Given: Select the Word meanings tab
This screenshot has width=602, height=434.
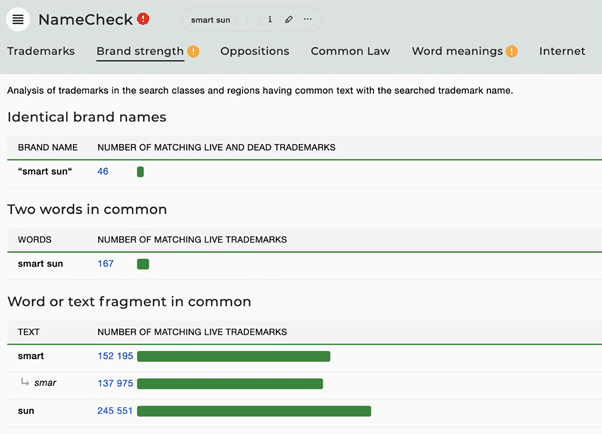Looking at the screenshot, I should click(457, 51).
